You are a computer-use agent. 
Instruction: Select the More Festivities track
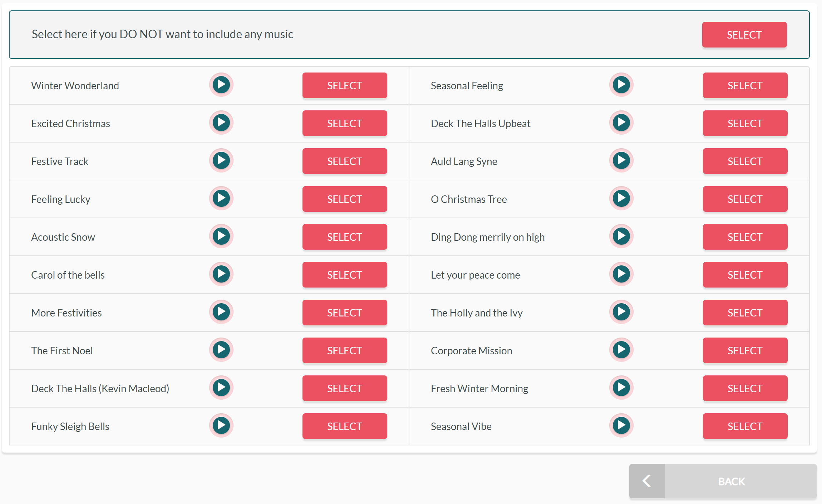pyautogui.click(x=345, y=313)
